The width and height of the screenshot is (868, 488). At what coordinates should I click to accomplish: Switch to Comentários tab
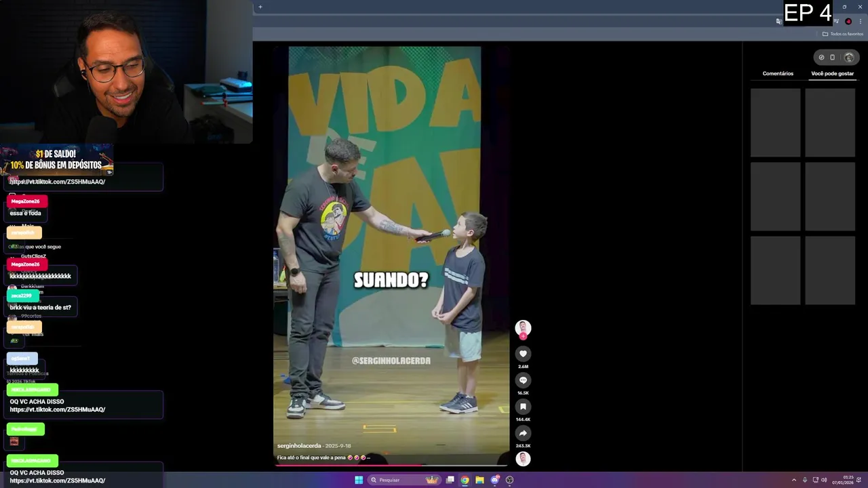tap(778, 73)
